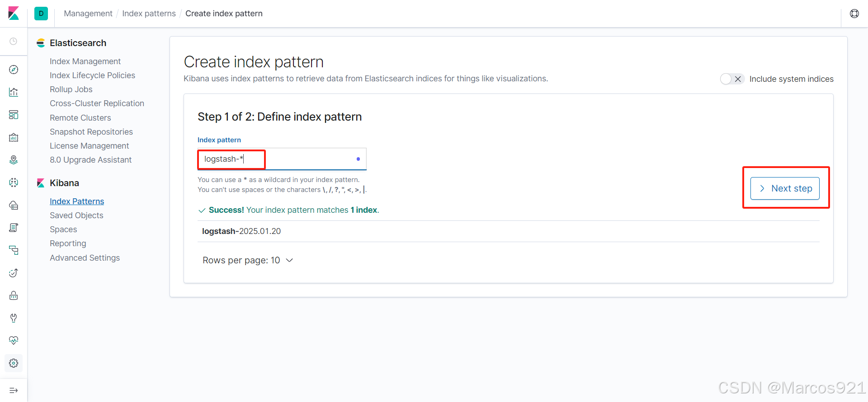
Task: Open Uptime from the side navigation
Action: (14, 273)
